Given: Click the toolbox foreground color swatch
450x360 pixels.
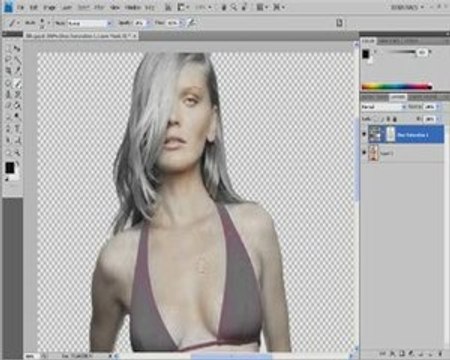Looking at the screenshot, I should point(10,168).
